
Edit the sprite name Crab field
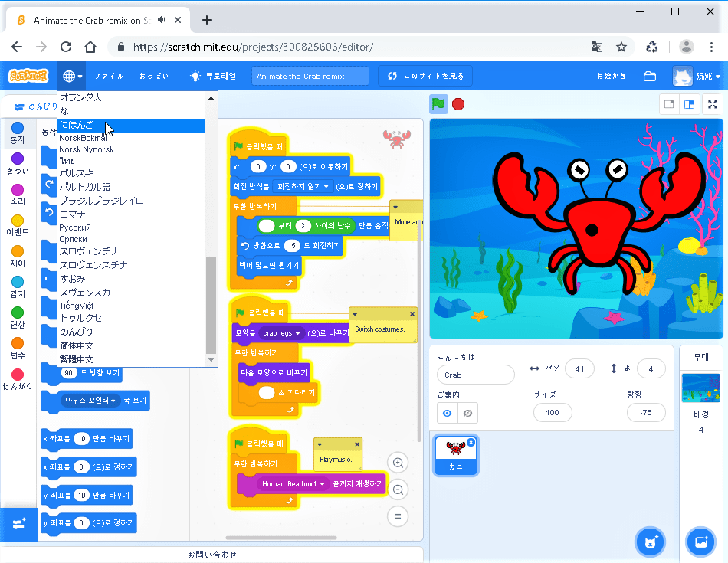[475, 375]
